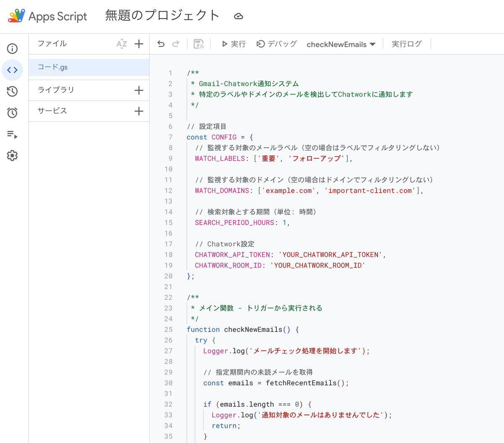This screenshot has width=504, height=443.
Task: Open the Triggers panel
Action: [12, 112]
